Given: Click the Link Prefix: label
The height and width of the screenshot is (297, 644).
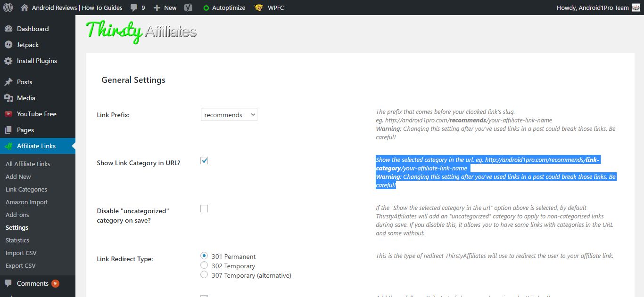Looking at the screenshot, I should click(x=113, y=115).
